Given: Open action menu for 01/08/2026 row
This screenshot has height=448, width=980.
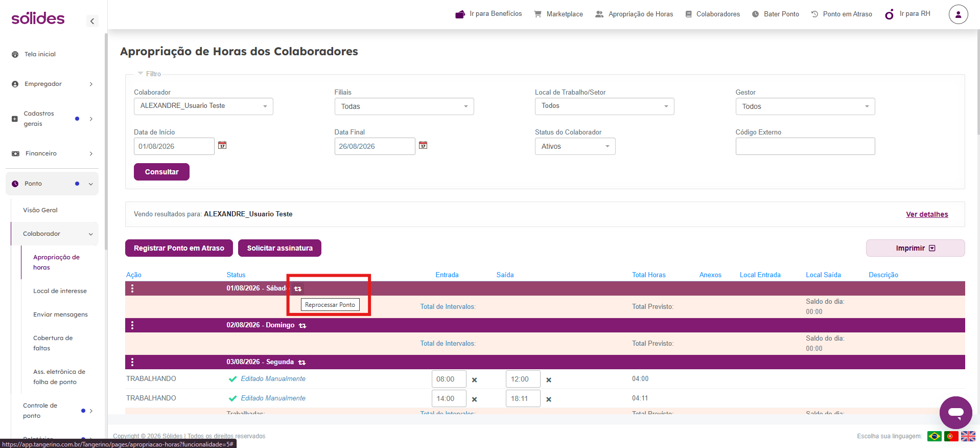Looking at the screenshot, I should pyautogui.click(x=132, y=288).
